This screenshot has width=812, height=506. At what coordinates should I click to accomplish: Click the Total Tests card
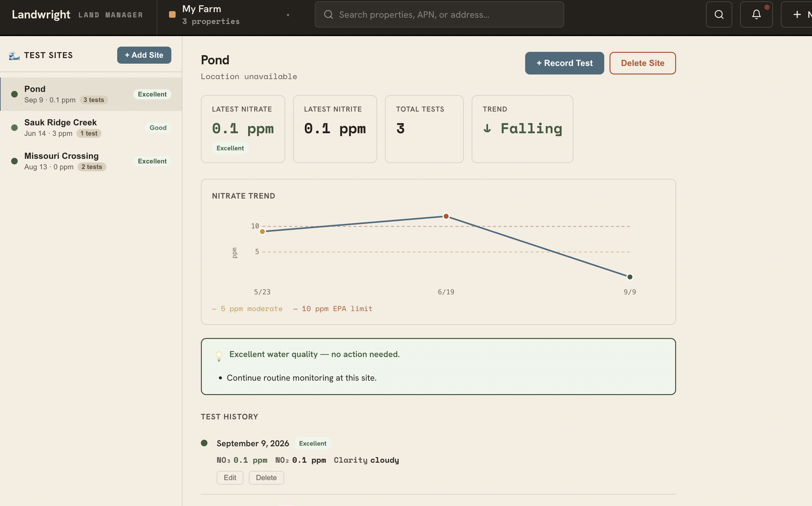click(x=424, y=129)
